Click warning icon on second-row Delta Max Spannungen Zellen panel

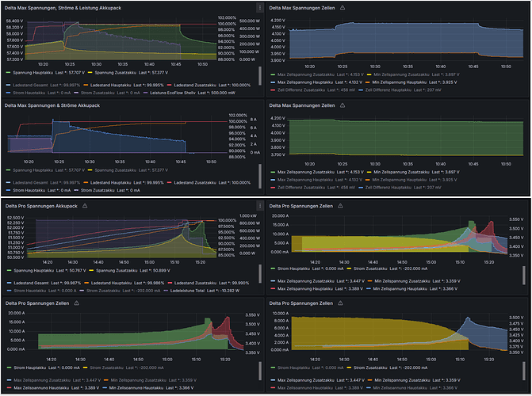click(x=343, y=105)
